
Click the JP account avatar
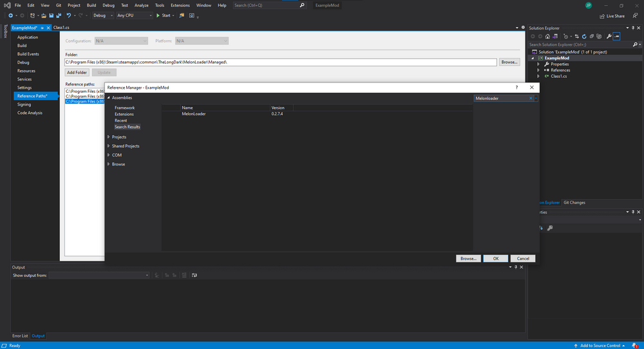tap(589, 5)
